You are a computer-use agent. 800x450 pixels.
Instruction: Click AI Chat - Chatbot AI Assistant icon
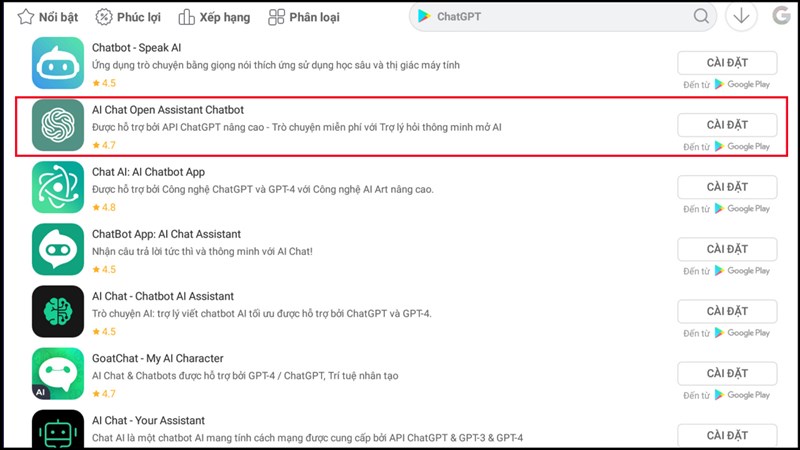click(57, 312)
